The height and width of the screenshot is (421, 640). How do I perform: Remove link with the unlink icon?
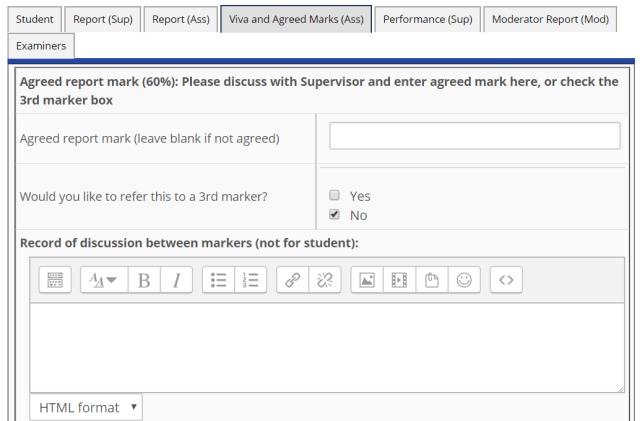(324, 281)
